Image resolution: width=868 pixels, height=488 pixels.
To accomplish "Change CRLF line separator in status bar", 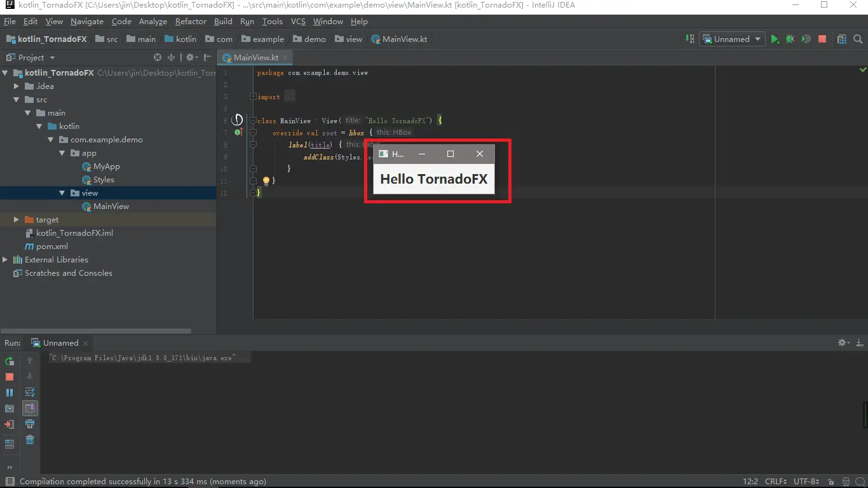I will pos(776,482).
